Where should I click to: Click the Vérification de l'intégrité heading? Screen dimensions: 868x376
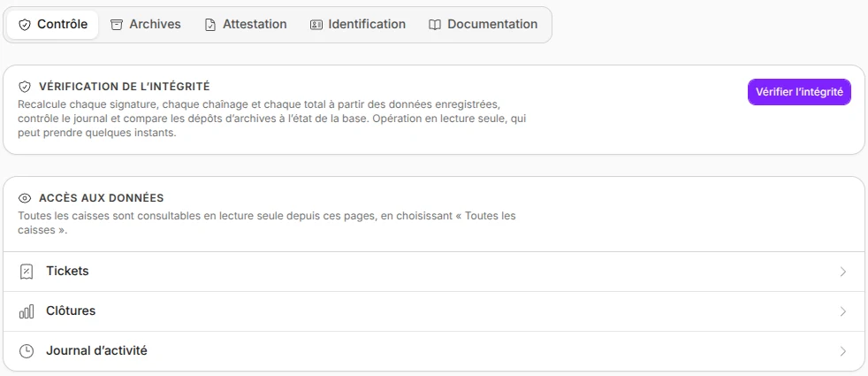click(125, 87)
